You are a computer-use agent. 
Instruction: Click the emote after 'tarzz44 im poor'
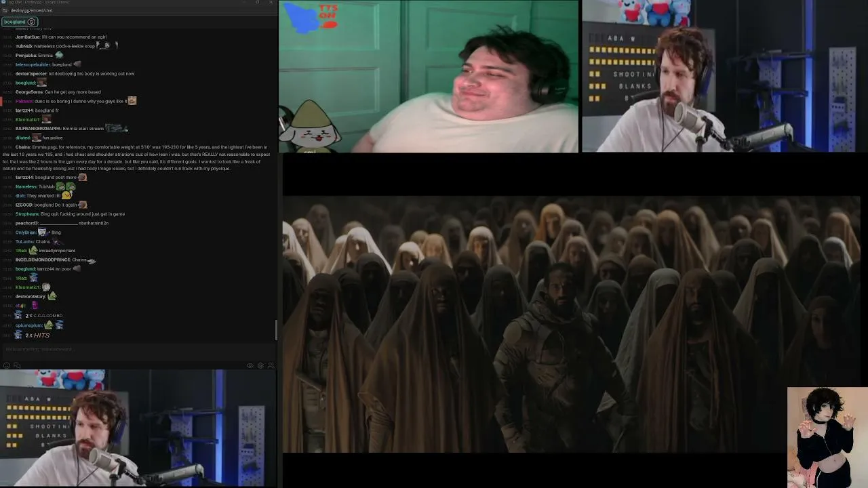(77, 269)
